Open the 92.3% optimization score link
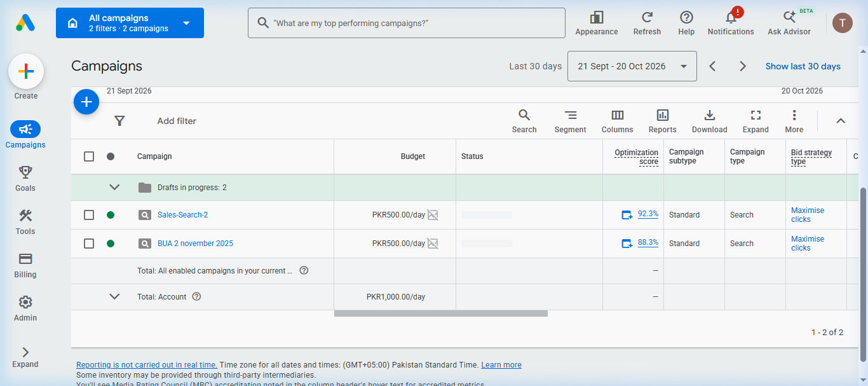868x386 pixels. coord(648,214)
